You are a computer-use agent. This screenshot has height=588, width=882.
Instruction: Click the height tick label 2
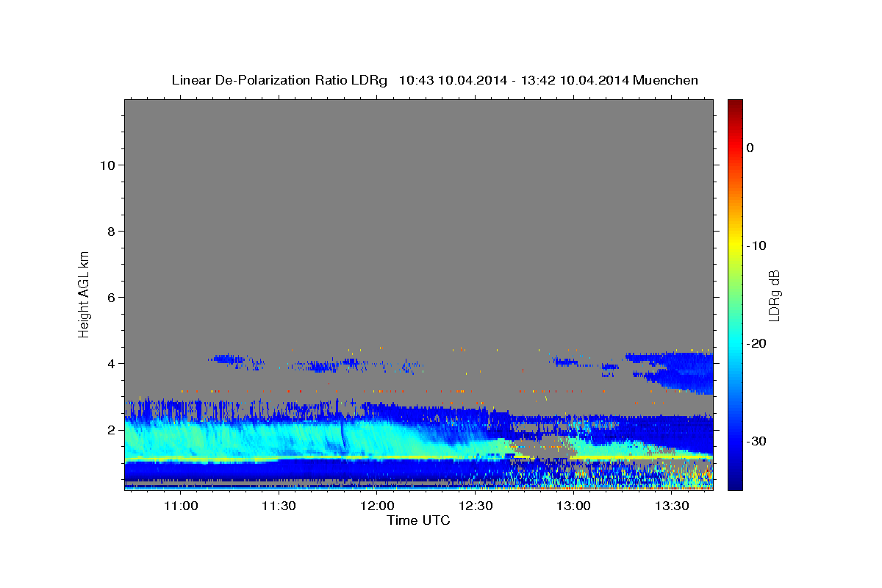click(x=112, y=429)
